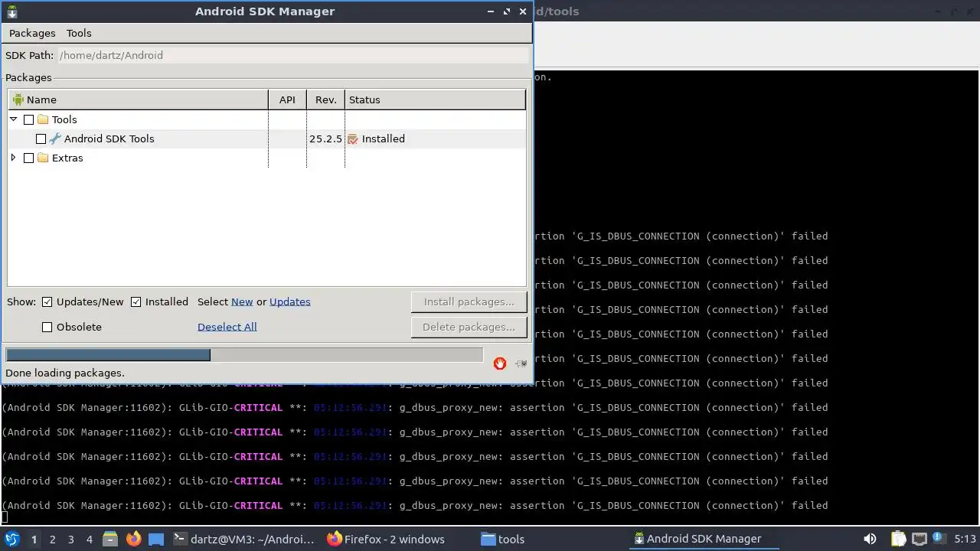Click the taskbar clock showing 5:13
Viewport: 980px width, 551px height.
click(965, 539)
